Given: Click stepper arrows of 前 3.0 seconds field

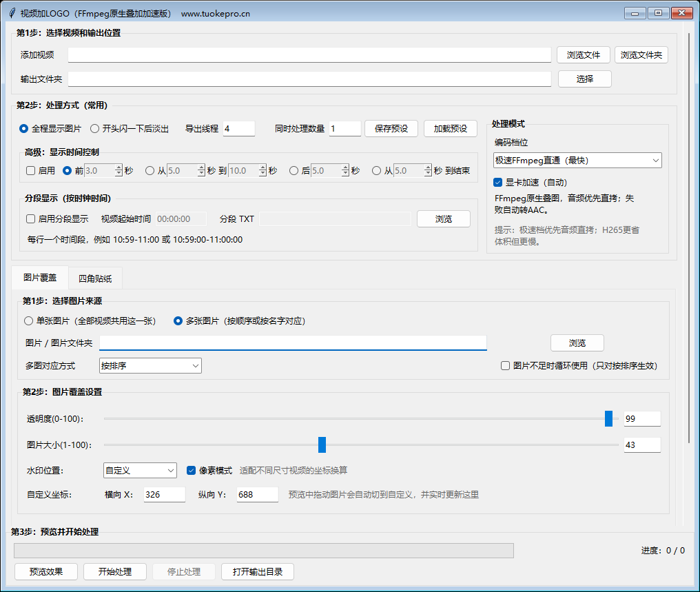Looking at the screenshot, I should point(119,170).
